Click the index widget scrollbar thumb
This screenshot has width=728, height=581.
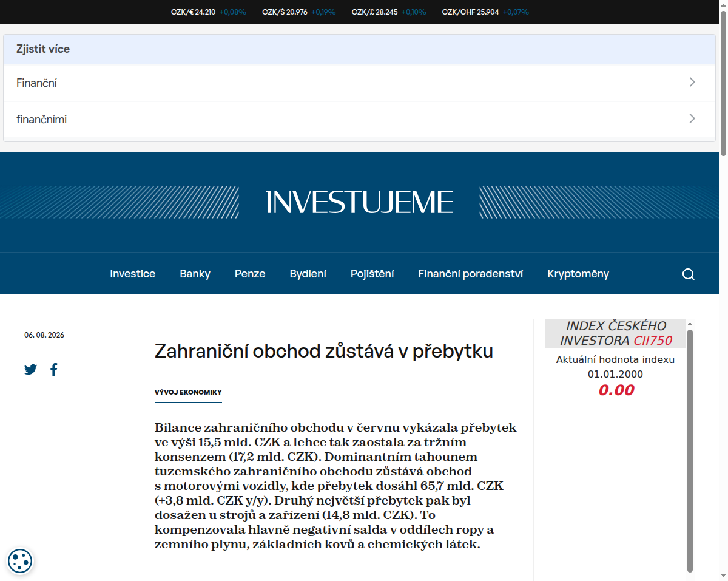[x=690, y=450]
